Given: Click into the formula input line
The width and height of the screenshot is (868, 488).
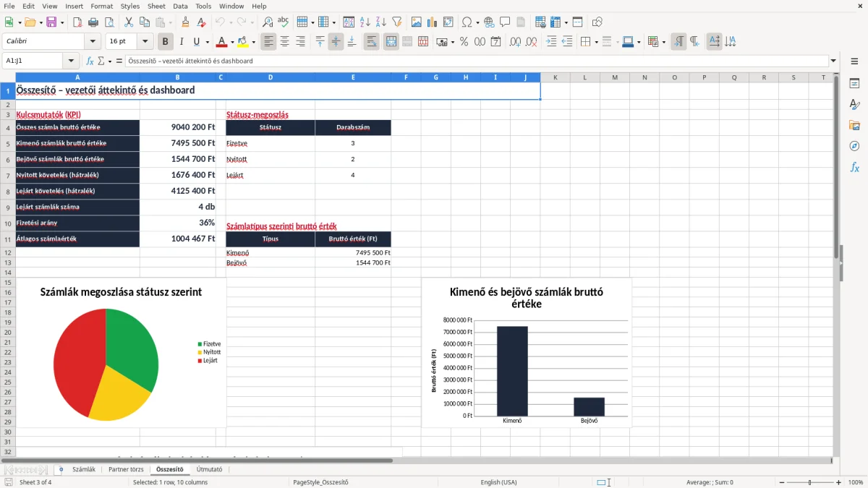Looking at the screenshot, I should pyautogui.click(x=476, y=61).
